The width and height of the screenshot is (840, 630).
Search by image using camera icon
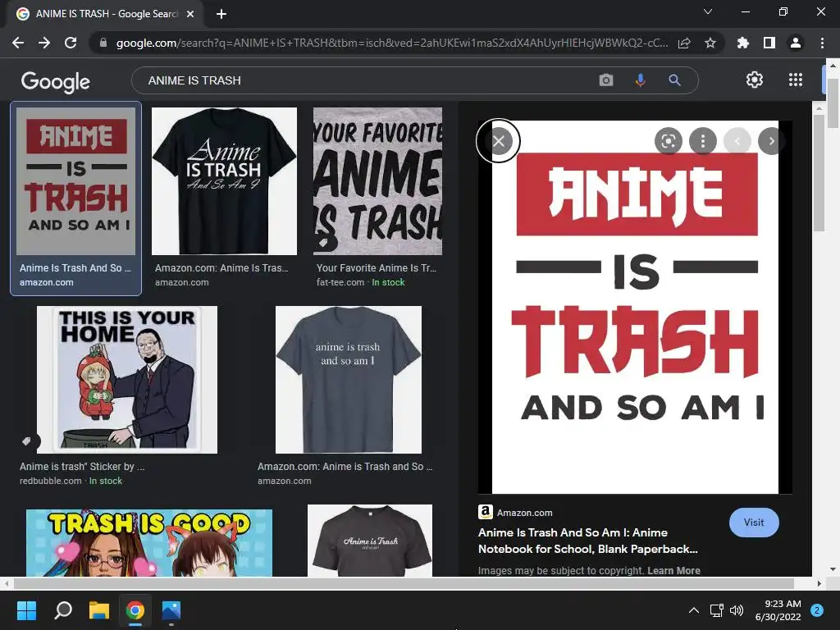tap(606, 80)
